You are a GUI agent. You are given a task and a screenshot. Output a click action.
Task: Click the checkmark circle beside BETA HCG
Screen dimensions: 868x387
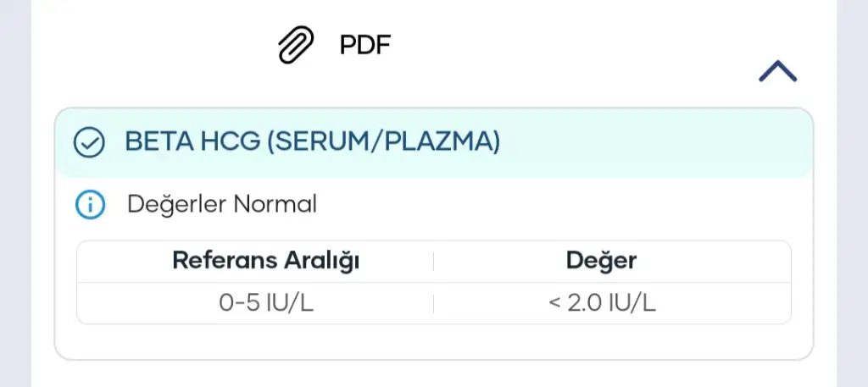pyautogui.click(x=89, y=143)
